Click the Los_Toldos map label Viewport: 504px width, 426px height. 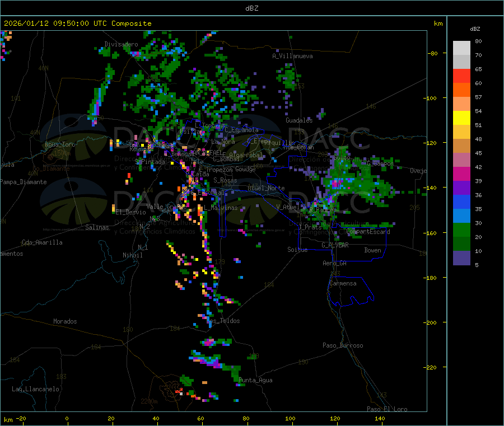click(x=223, y=321)
